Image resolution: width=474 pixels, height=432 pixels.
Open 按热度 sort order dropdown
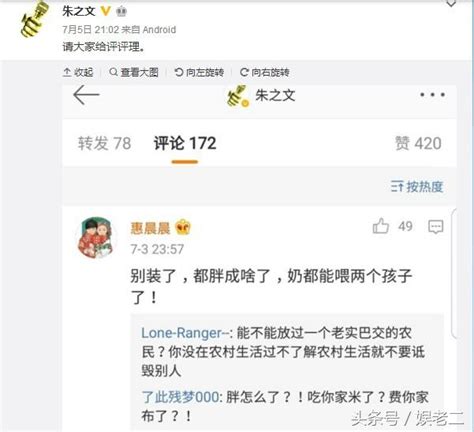pos(417,187)
